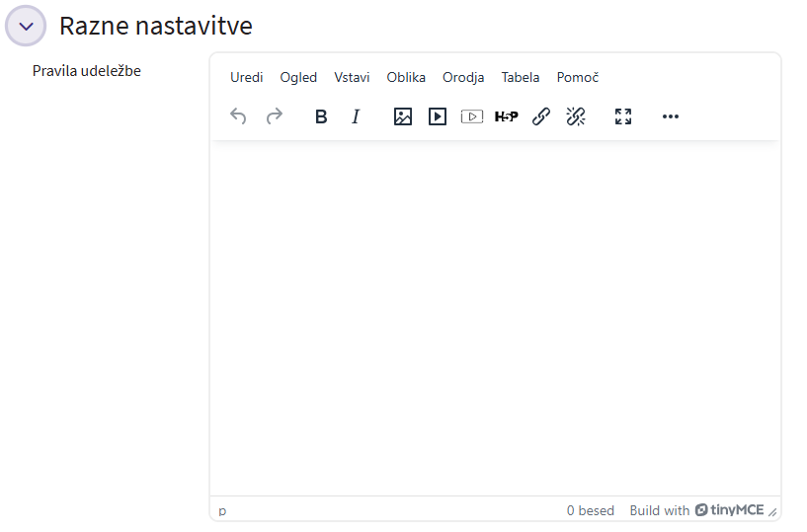Open the multimedia insert tool
Viewport: 807px width, 532px height.
click(438, 116)
